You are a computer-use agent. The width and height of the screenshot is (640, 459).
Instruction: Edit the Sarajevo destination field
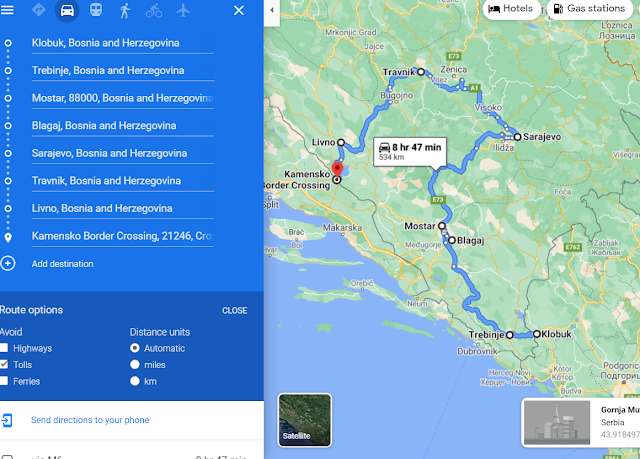(122, 153)
